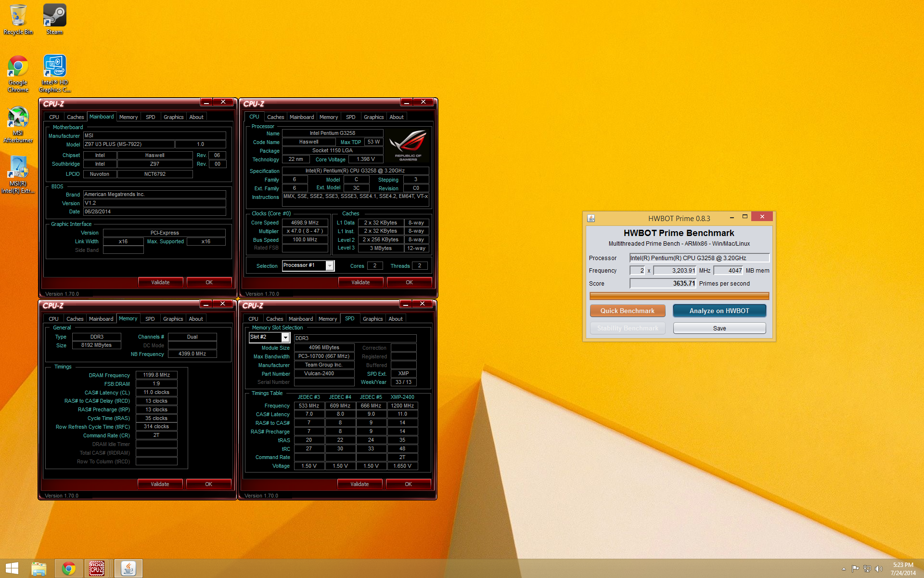
Task: Click Save in HWBOT Prime
Action: [719, 328]
